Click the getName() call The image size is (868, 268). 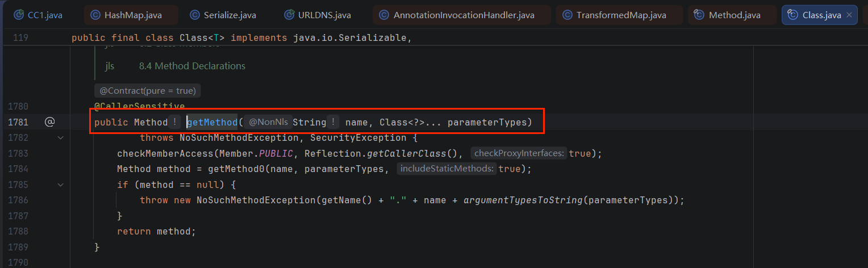(x=347, y=200)
